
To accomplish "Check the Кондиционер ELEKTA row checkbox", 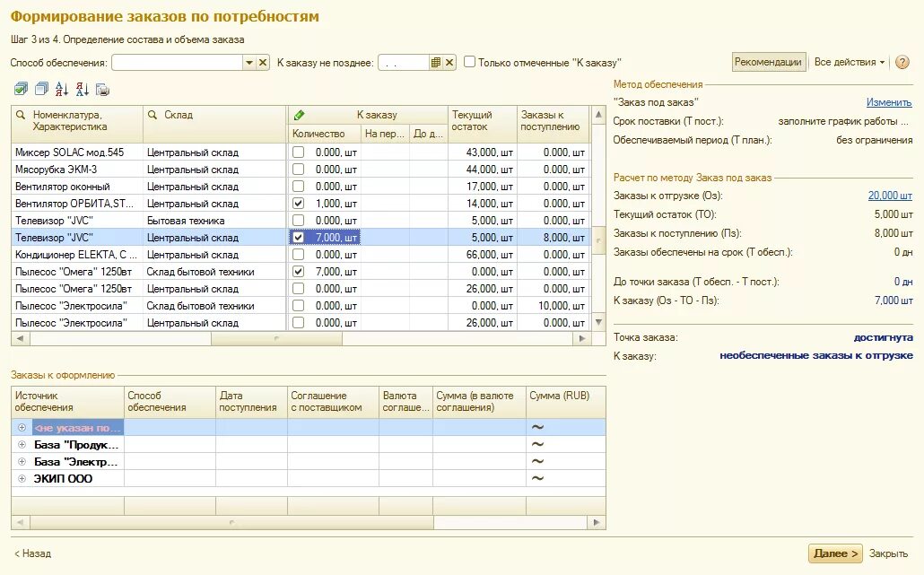I will pos(298,255).
